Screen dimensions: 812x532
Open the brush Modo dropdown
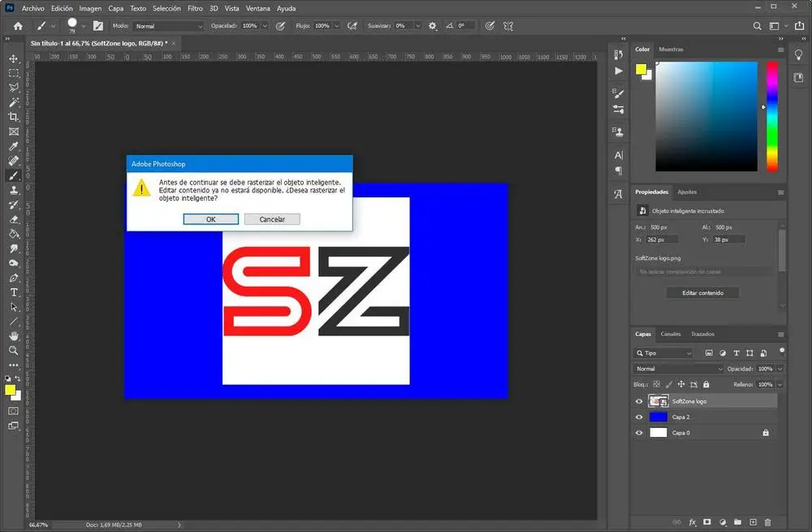pyautogui.click(x=168, y=26)
